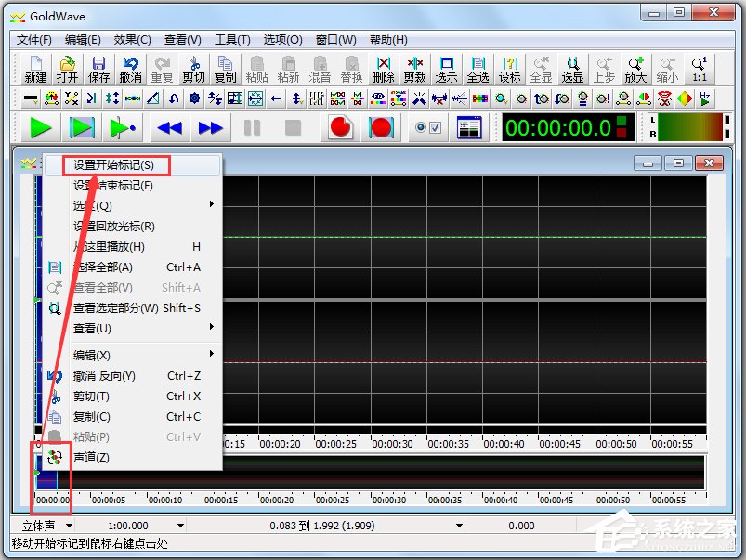Click the green play button
746x560 pixels.
(x=41, y=127)
